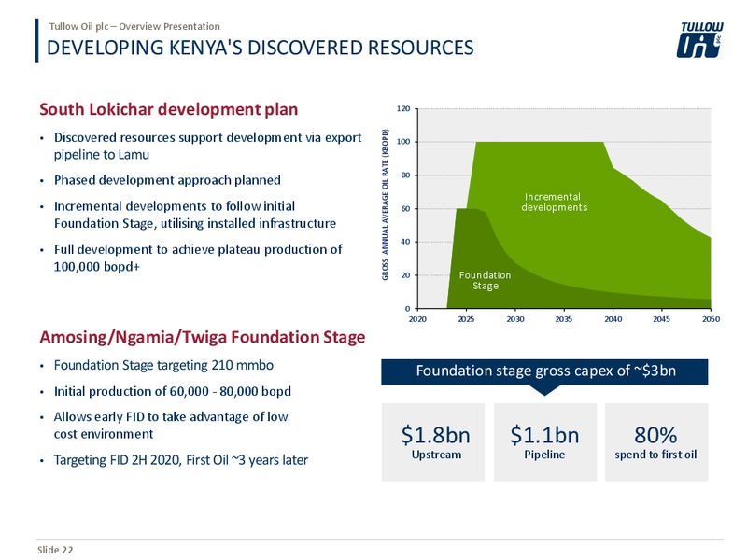Click the y-axis value 40
The height and width of the screenshot is (560, 747).
[405, 242]
